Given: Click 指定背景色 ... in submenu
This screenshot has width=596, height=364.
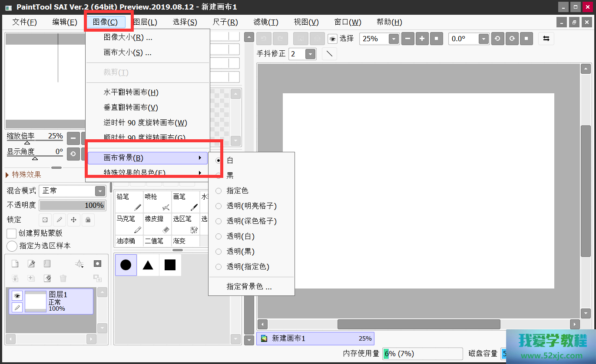Looking at the screenshot, I should [x=249, y=287].
